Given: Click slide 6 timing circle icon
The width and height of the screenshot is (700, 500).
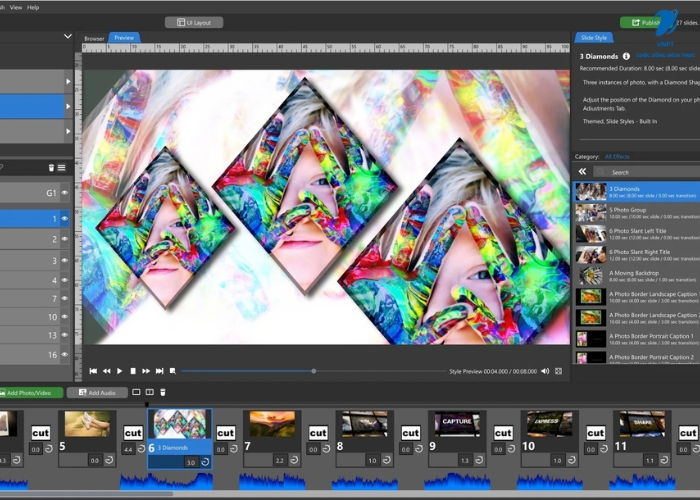Looking at the screenshot, I should click(205, 462).
